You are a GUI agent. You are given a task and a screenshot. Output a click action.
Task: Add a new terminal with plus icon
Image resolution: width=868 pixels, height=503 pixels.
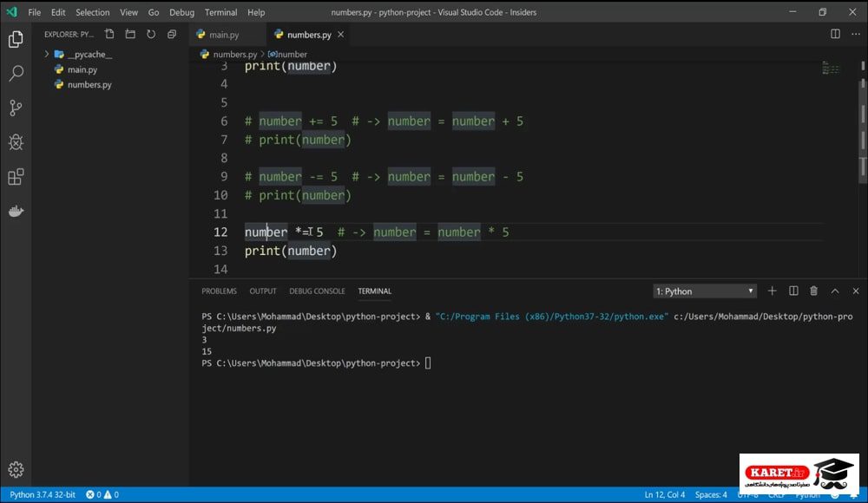[x=772, y=291]
